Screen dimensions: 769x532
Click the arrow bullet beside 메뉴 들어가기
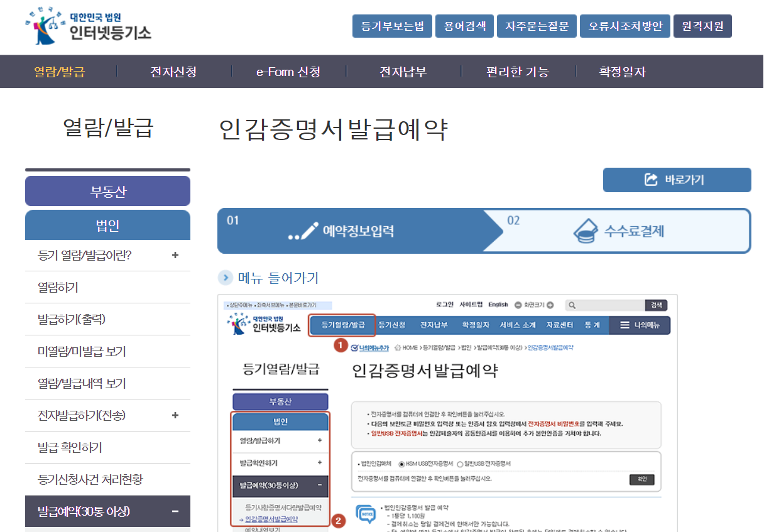pos(225,278)
